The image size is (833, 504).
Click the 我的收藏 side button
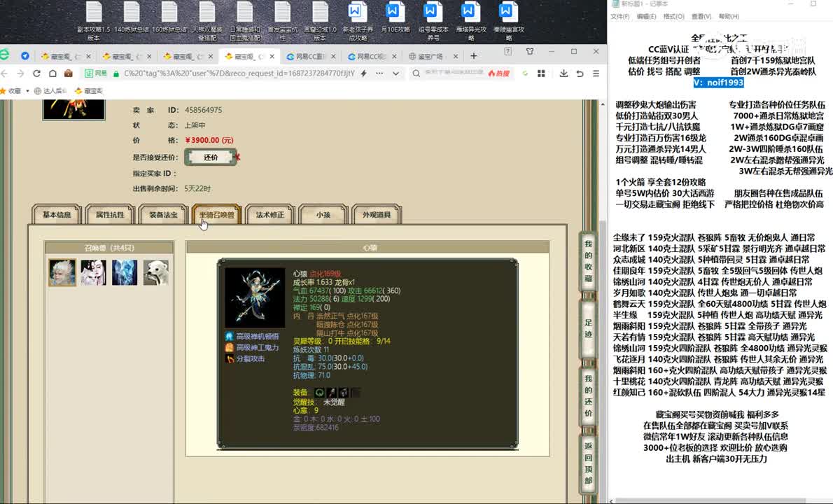(x=588, y=261)
